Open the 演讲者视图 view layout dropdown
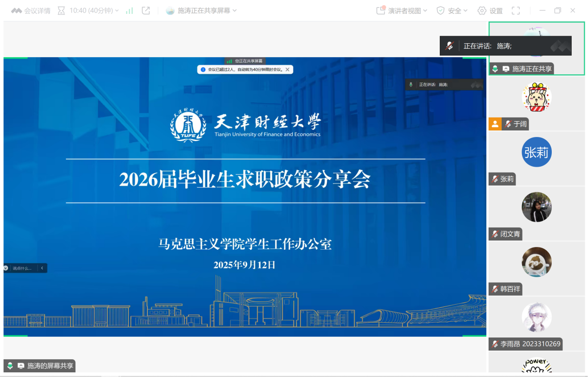This screenshot has height=377, width=588. click(x=402, y=11)
